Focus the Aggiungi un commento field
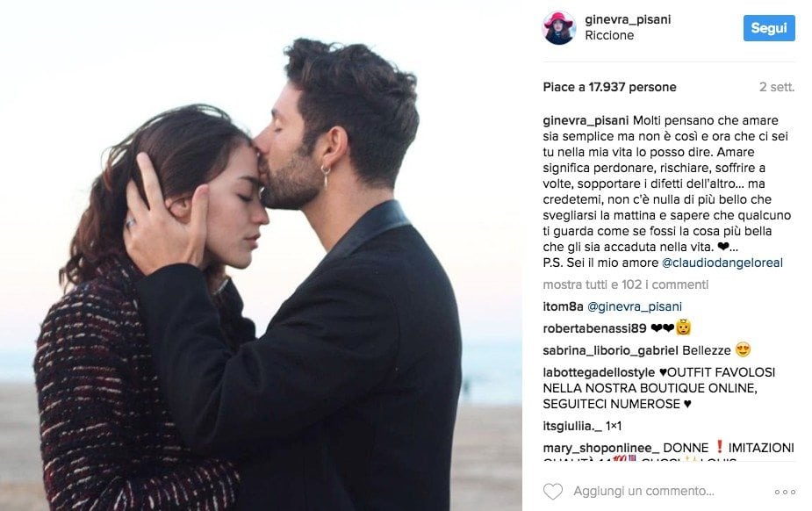Image resolution: width=812 pixels, height=511 pixels. [643, 491]
